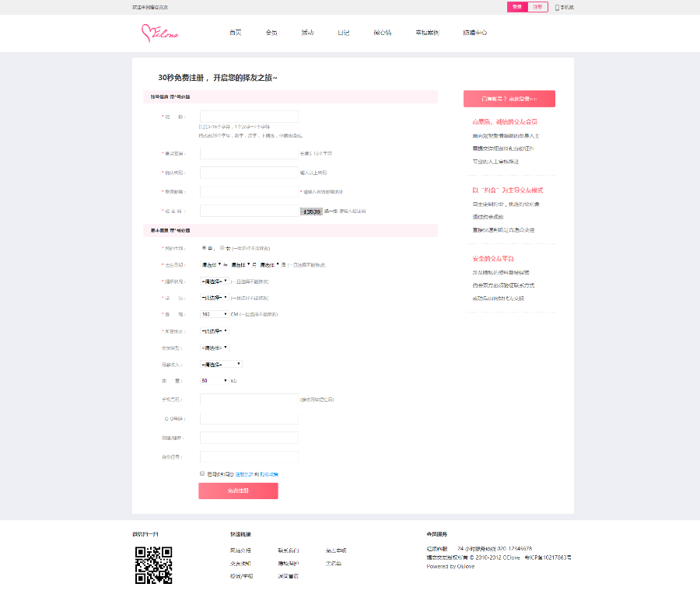
Task: Select the male gender radio button
Action: click(204, 248)
